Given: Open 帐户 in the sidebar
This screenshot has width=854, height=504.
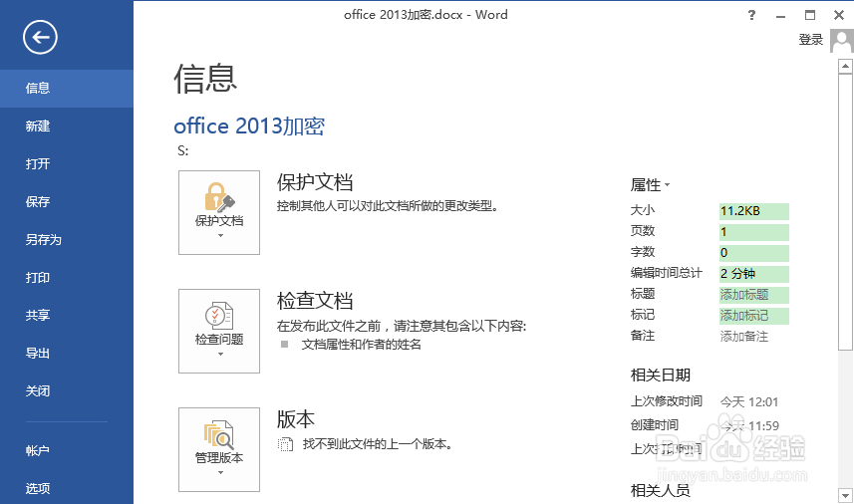Looking at the screenshot, I should [x=67, y=450].
